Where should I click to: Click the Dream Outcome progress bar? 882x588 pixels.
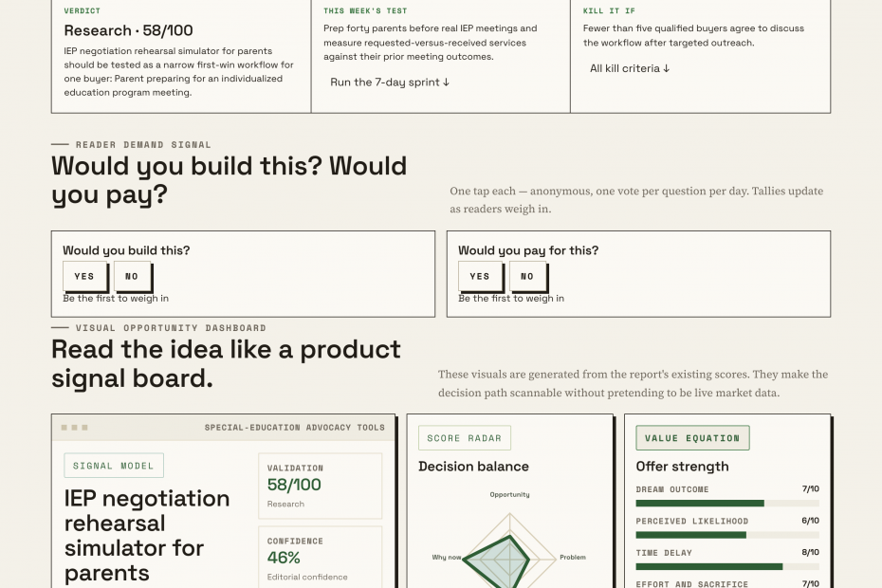click(727, 503)
